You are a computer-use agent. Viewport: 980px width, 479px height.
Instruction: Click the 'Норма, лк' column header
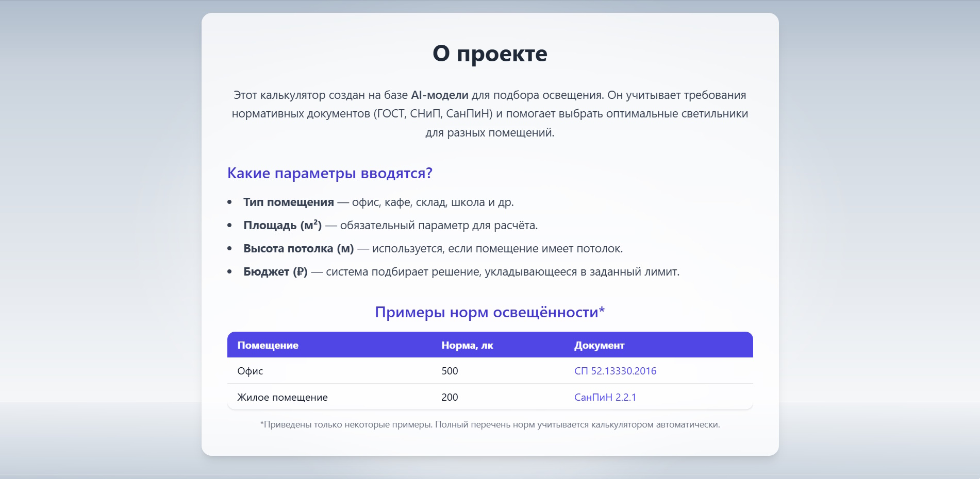(467, 345)
